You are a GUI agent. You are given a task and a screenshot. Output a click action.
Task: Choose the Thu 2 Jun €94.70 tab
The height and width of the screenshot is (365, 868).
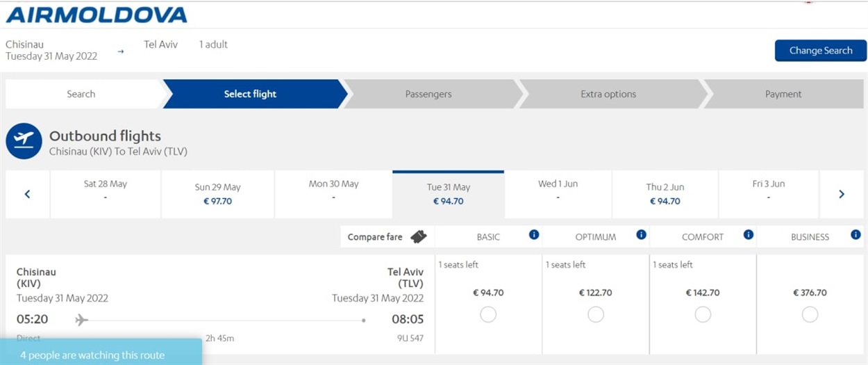tap(665, 194)
